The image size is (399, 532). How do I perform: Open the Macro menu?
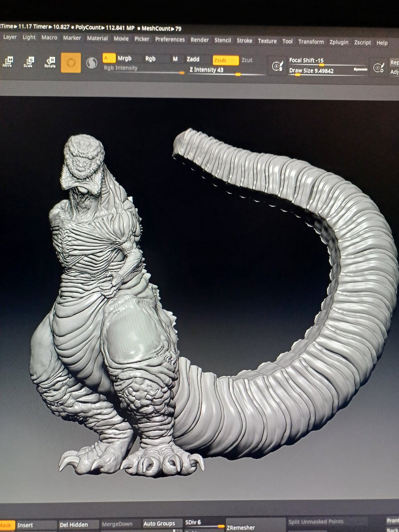[49, 38]
